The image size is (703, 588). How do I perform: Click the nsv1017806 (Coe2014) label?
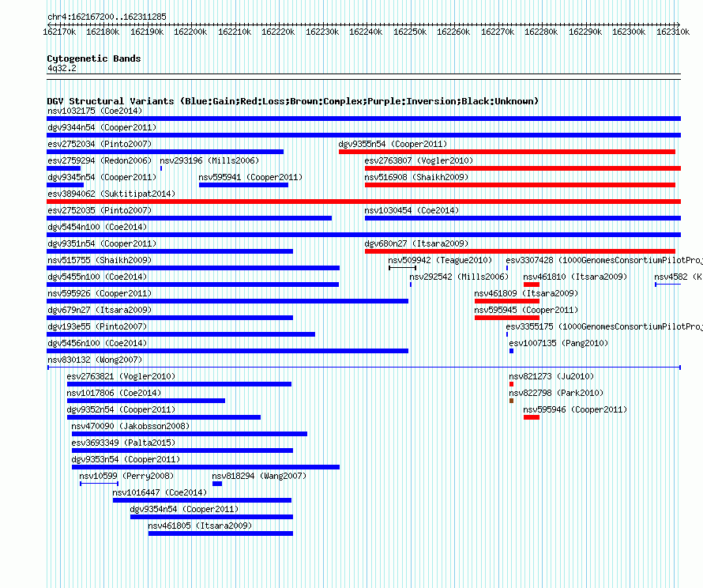114,393
